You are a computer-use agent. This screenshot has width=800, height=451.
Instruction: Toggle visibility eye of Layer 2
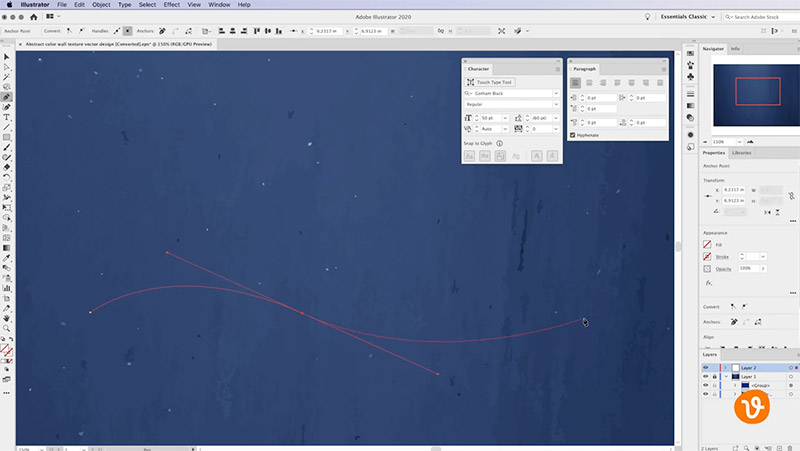point(706,368)
